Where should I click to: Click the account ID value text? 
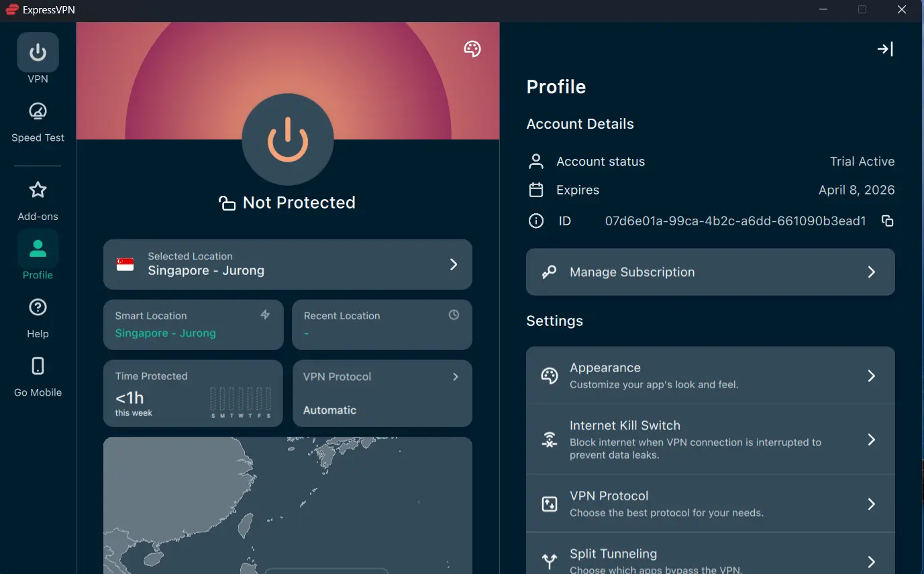(735, 221)
